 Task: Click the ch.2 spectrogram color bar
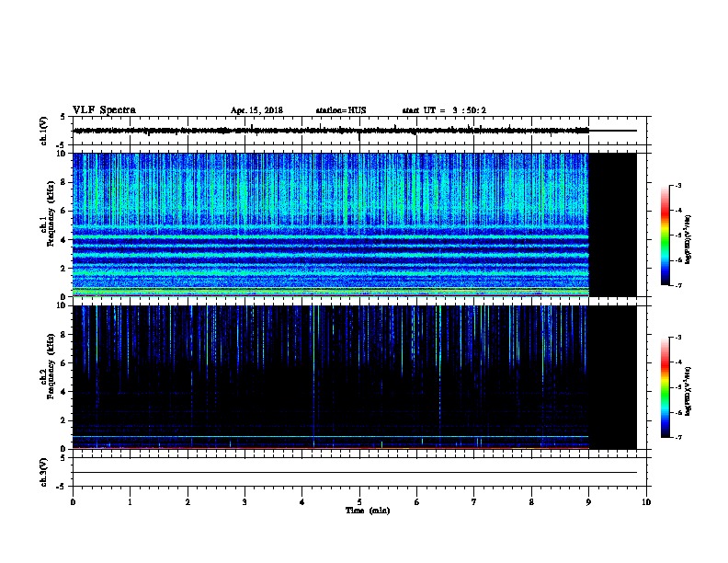pos(665,387)
